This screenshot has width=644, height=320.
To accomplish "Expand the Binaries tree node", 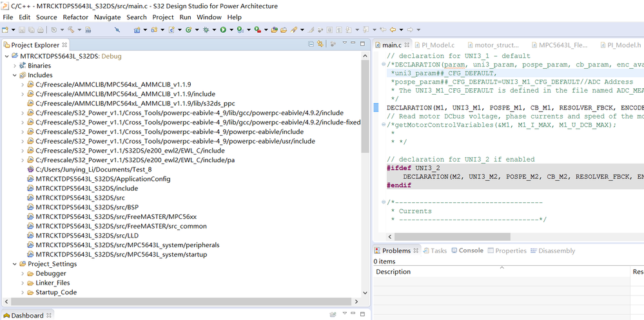I will point(15,66).
